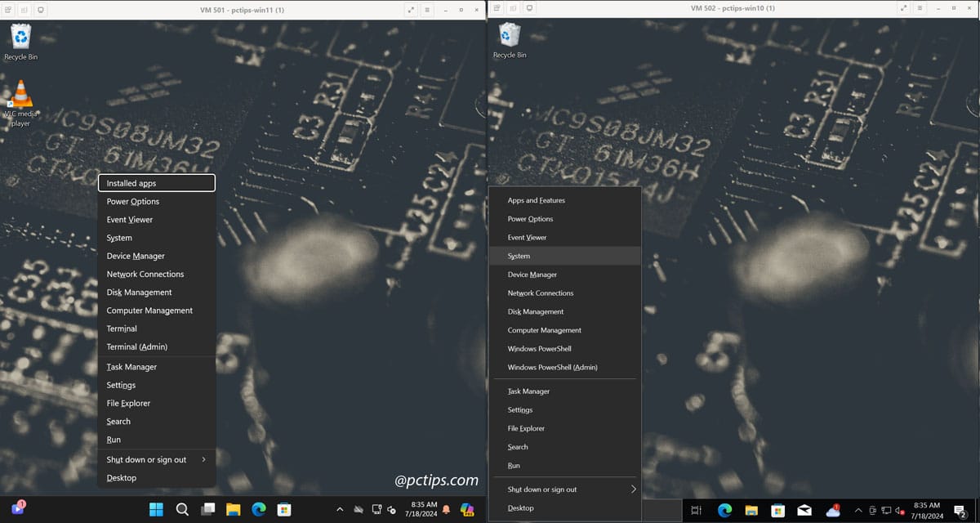Click the fullscreen button on the VM 501 window
The width and height of the screenshot is (980, 523).
point(410,10)
